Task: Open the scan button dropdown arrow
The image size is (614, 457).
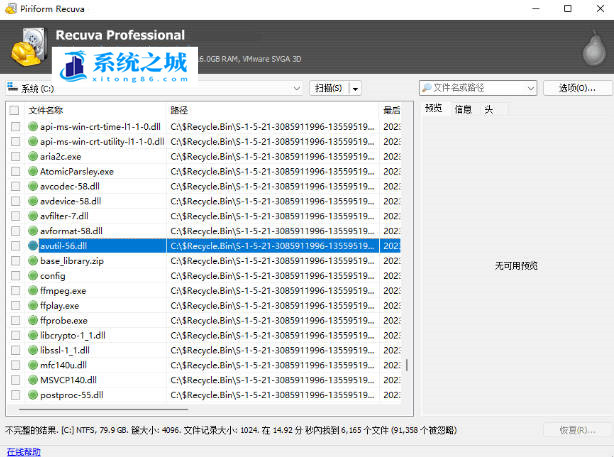Action: pos(355,89)
